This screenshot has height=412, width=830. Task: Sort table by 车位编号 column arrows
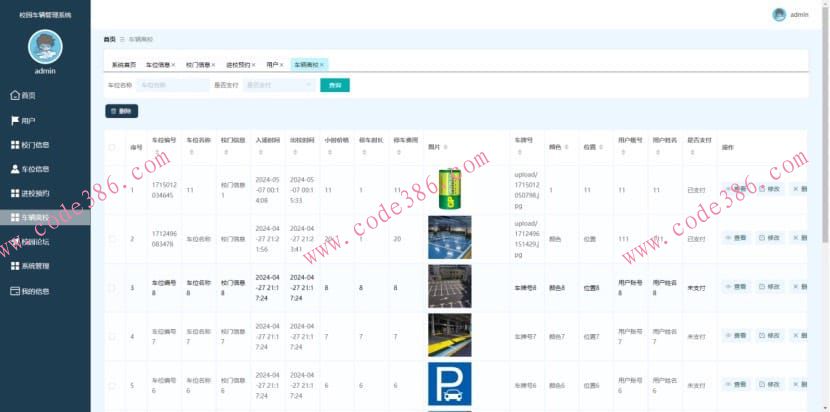[x=157, y=152]
